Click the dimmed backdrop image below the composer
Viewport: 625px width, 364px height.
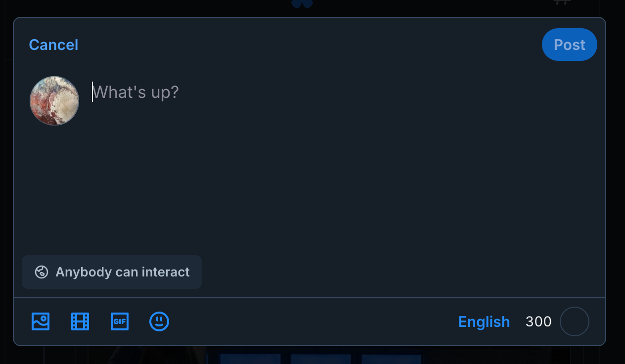coord(316,356)
